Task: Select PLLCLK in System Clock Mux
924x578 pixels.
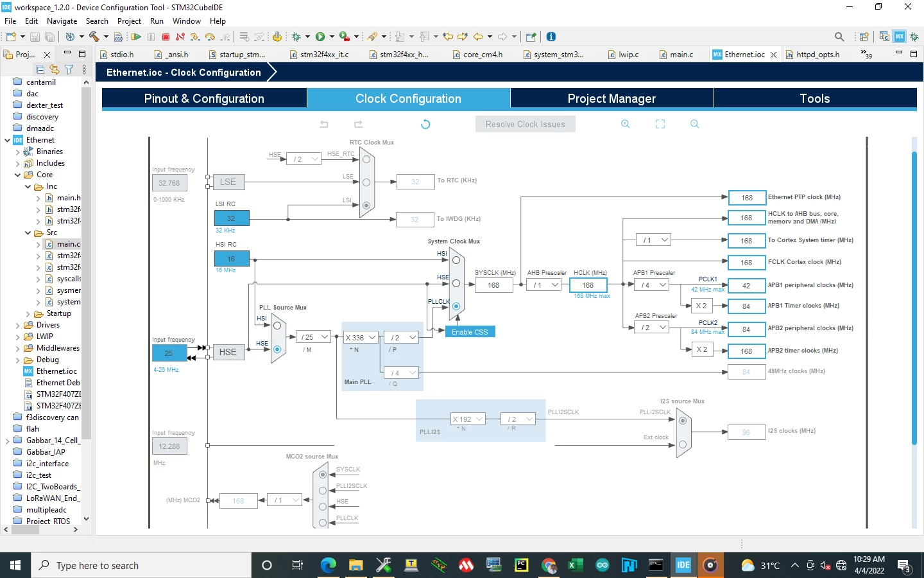Action: click(x=456, y=306)
